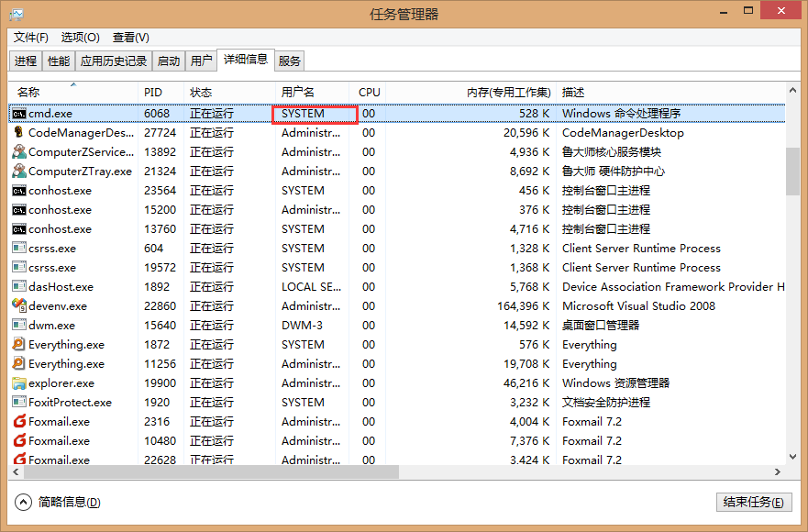This screenshot has height=532, width=808.
Task: Select the FoxitProtect.exe process name
Action: [x=70, y=402]
